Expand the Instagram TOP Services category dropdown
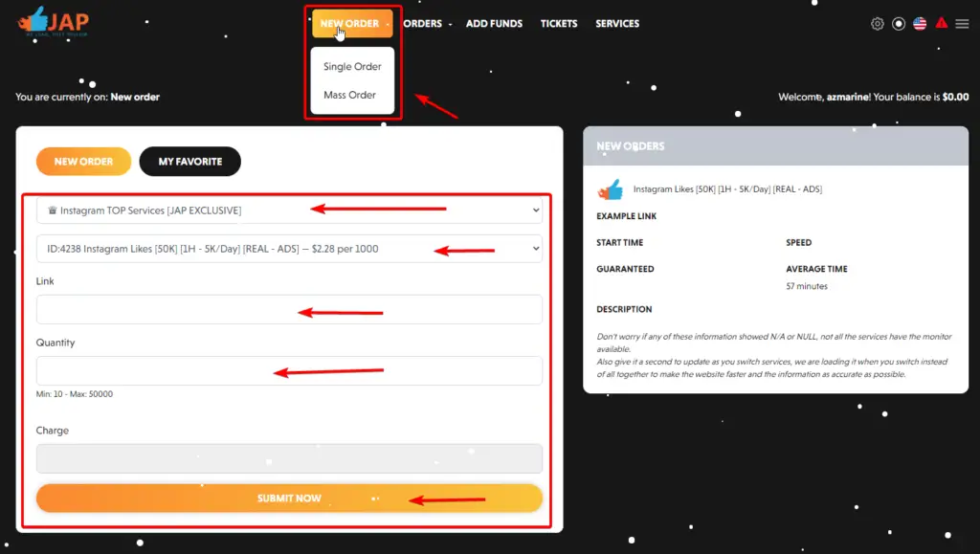 pyautogui.click(x=289, y=211)
